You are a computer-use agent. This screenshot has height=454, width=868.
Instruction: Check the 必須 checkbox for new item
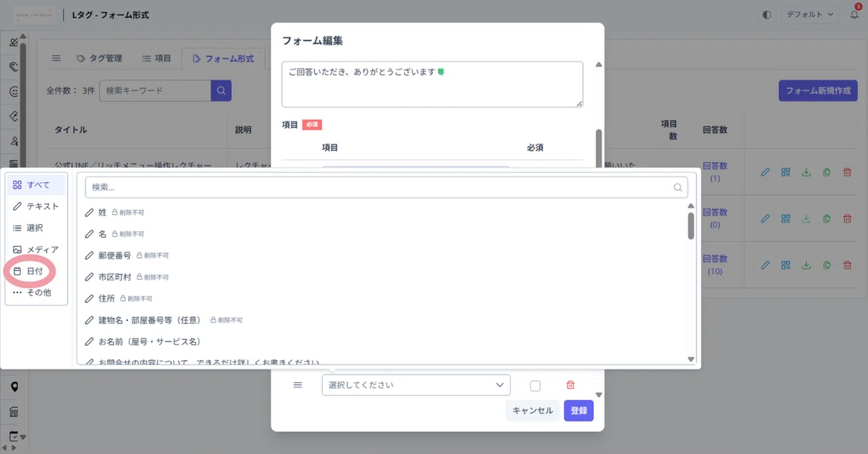535,385
